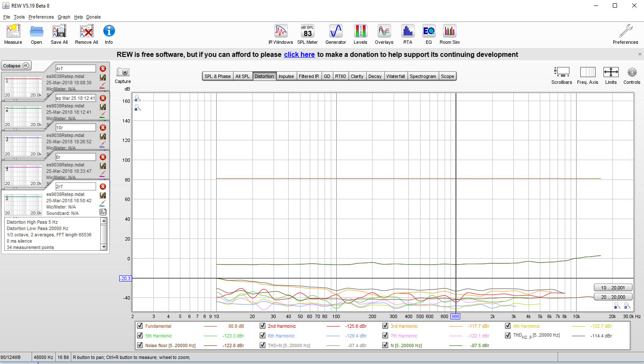Open graph Limits dialog

pyautogui.click(x=611, y=72)
